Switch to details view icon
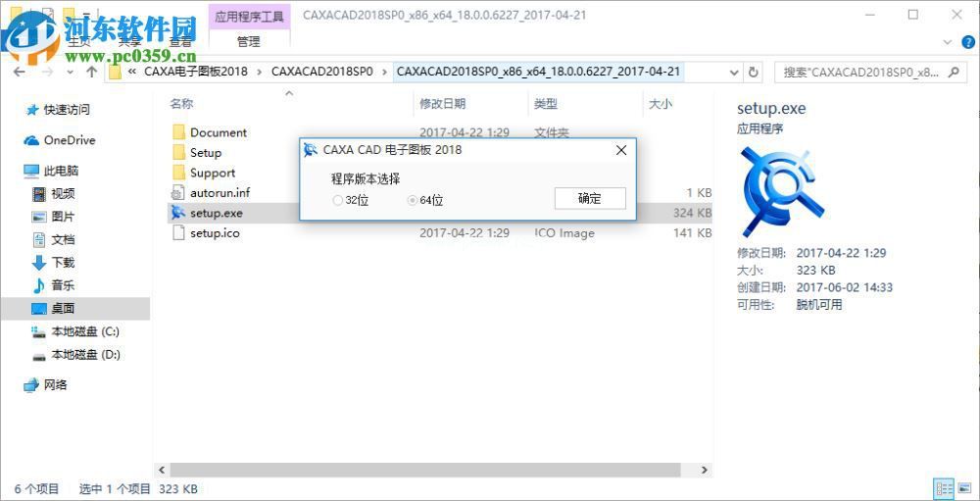The image size is (980, 501). point(943,488)
